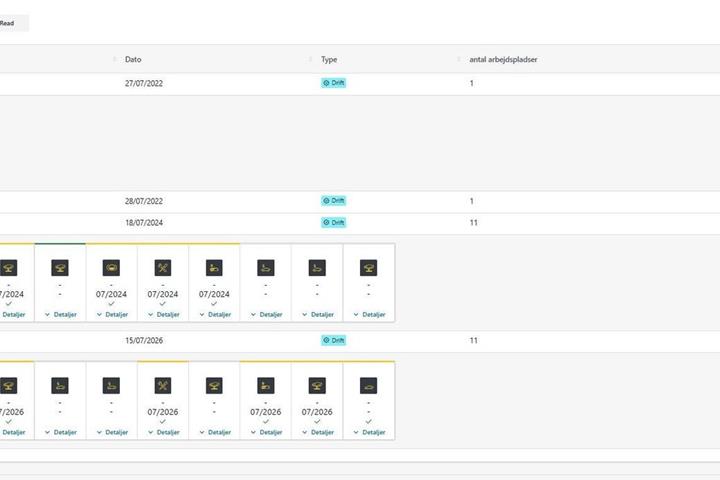Click bowl icon on last 18/07/2024 card
The height and width of the screenshot is (480, 720).
(x=368, y=268)
